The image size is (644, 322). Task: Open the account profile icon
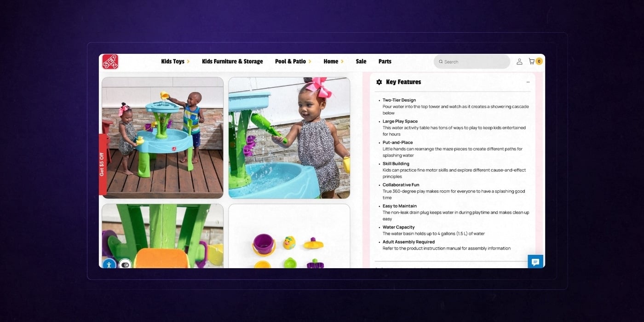tap(519, 62)
